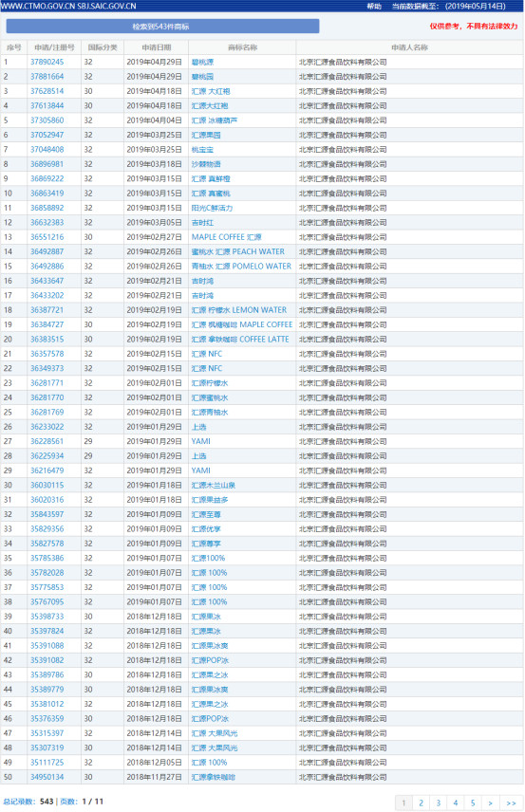The height and width of the screenshot is (812, 525).
Task: Open the COFFEE LATTE trademark link
Action: point(240,340)
